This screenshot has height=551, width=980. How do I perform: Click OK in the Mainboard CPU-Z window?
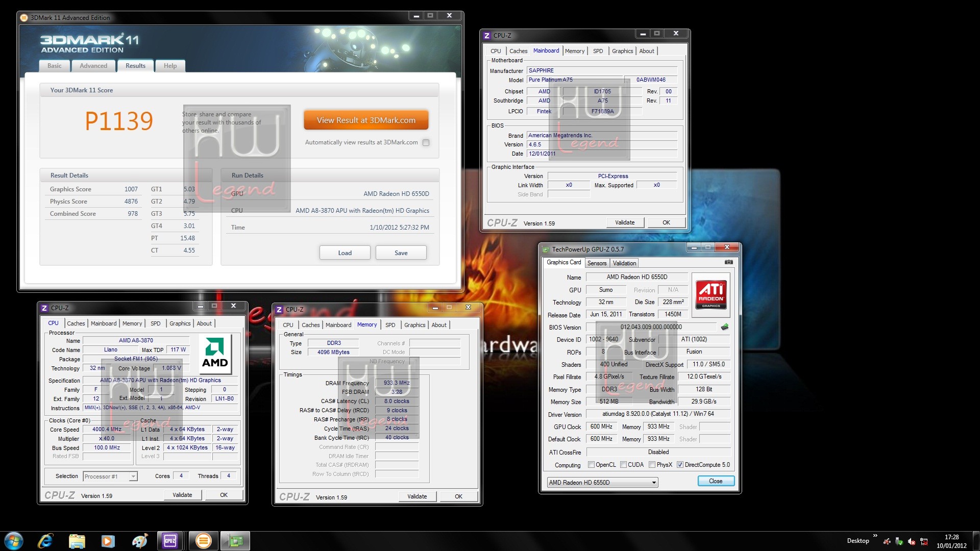click(666, 222)
